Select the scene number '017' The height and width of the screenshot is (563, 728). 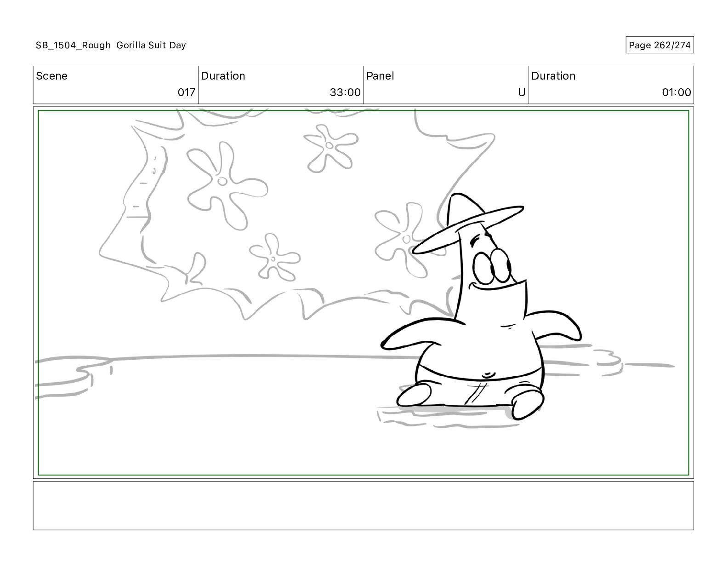[x=187, y=92]
